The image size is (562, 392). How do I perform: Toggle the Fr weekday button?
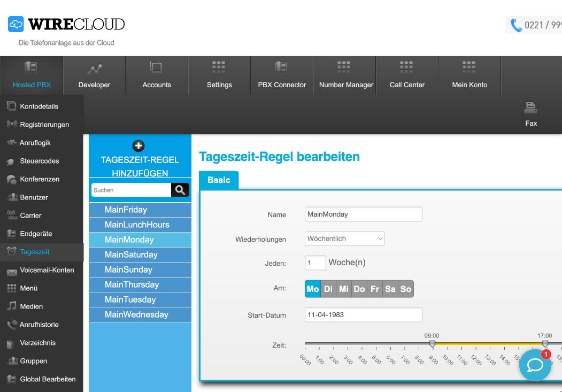click(374, 289)
